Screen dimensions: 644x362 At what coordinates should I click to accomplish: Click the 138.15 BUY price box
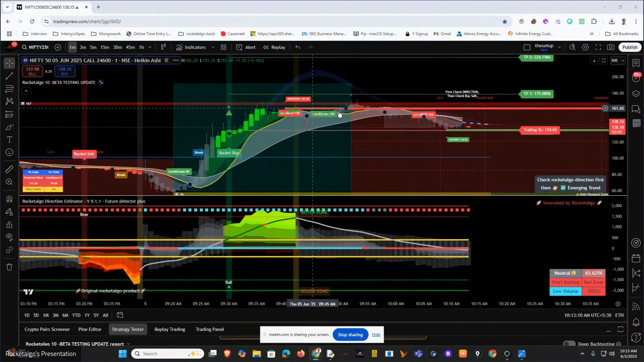(x=65, y=71)
